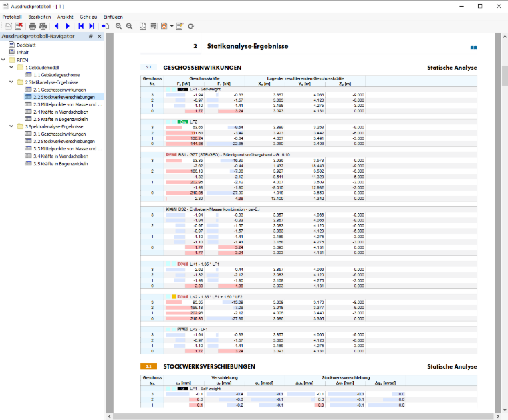The height and width of the screenshot is (420, 508).
Task: Select Inhalt in navigator
Action: coord(23,52)
